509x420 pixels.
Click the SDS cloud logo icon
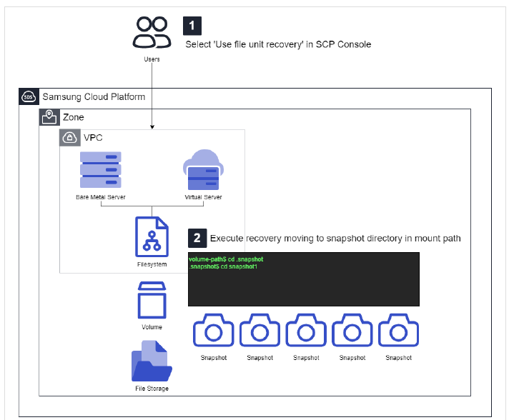click(x=29, y=96)
